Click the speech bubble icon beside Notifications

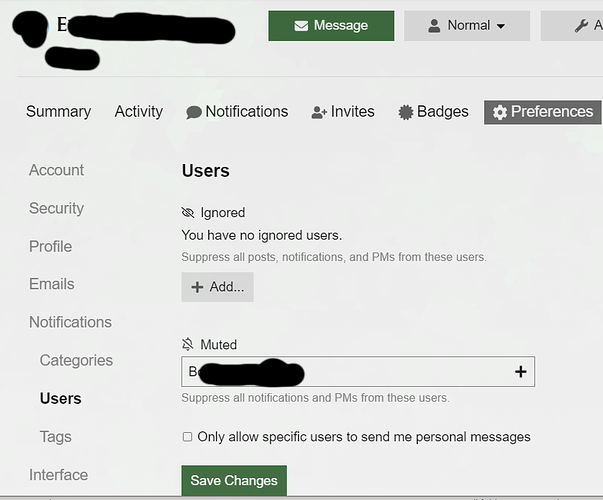194,112
